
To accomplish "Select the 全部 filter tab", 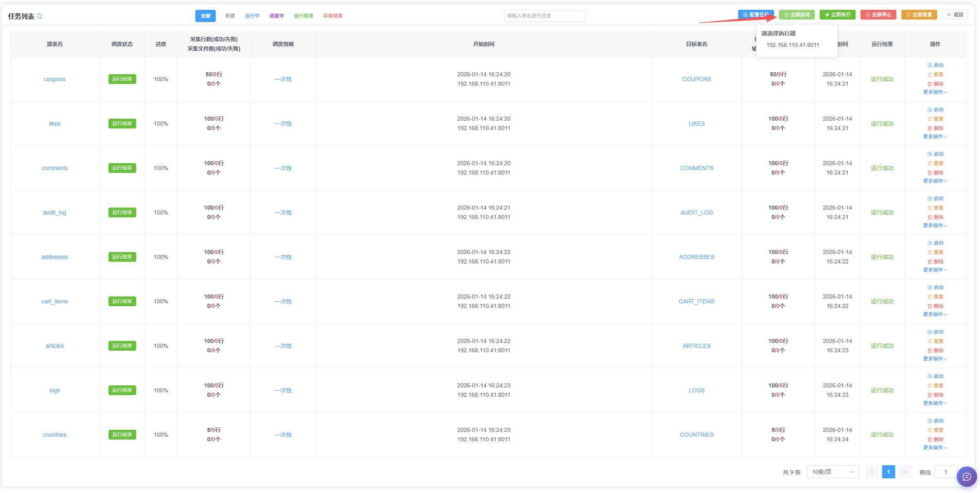I will (x=206, y=16).
